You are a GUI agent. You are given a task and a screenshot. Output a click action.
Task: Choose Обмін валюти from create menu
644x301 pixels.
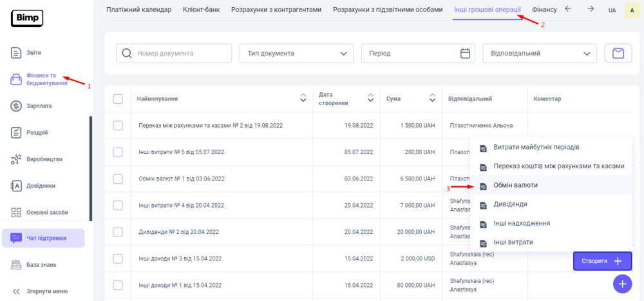[x=515, y=185]
